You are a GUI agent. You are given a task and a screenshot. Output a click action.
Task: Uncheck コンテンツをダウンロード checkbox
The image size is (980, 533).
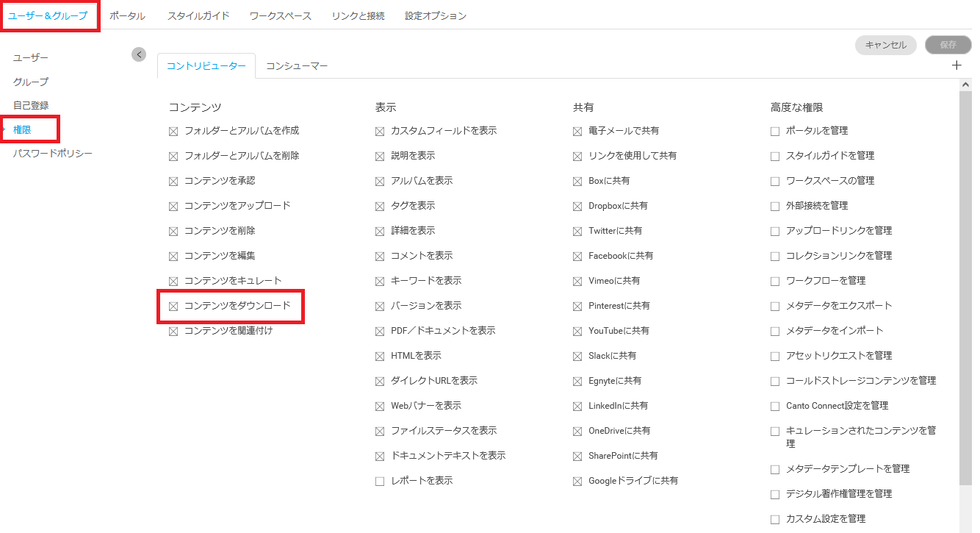174,306
